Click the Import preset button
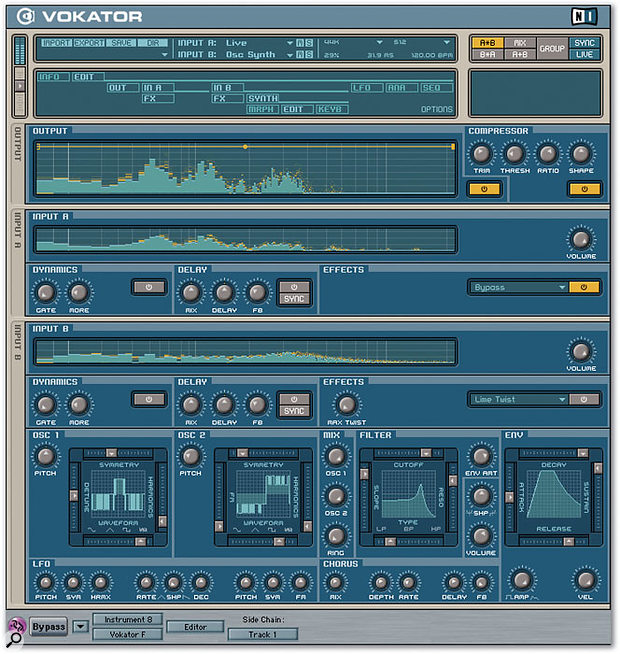Screen dimensions: 620x654 click(56, 43)
